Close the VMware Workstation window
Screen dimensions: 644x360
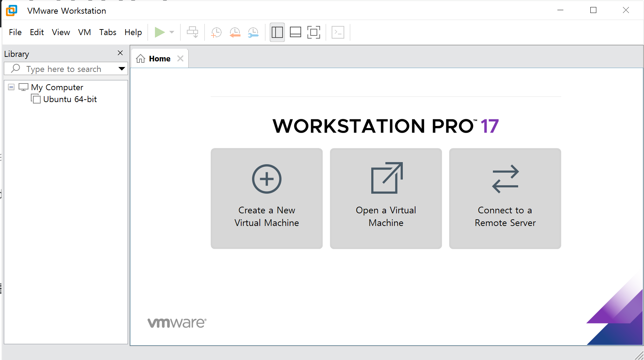point(626,10)
